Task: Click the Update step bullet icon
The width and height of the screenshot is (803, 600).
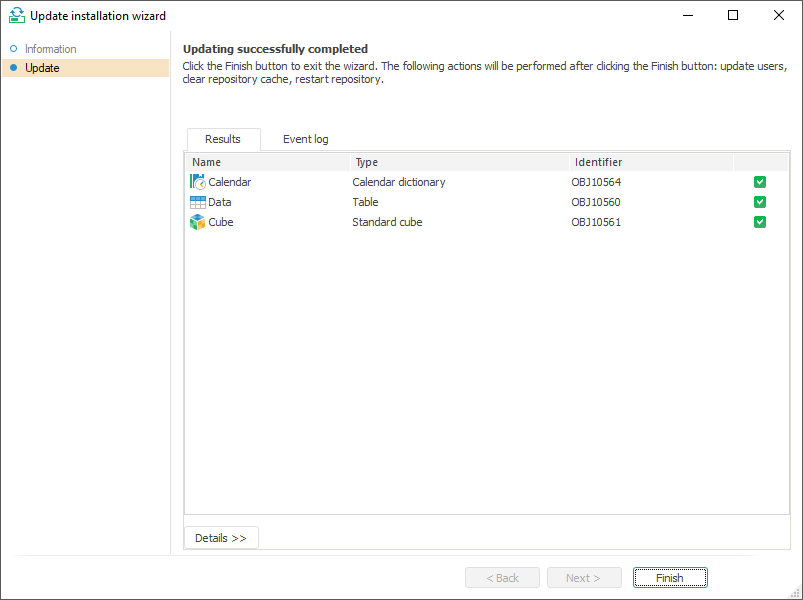Action: [13, 68]
